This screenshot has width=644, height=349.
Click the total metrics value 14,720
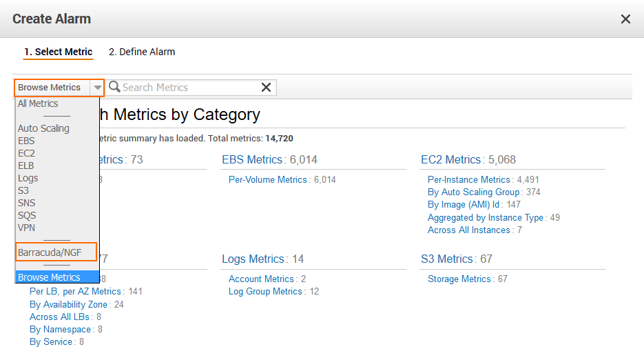click(x=279, y=138)
